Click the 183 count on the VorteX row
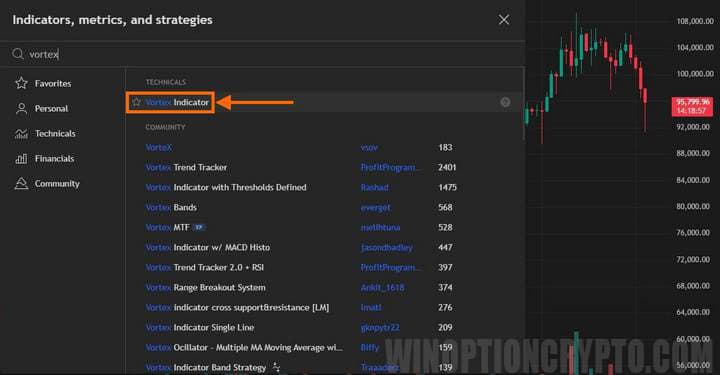The image size is (720, 375). 445,147
